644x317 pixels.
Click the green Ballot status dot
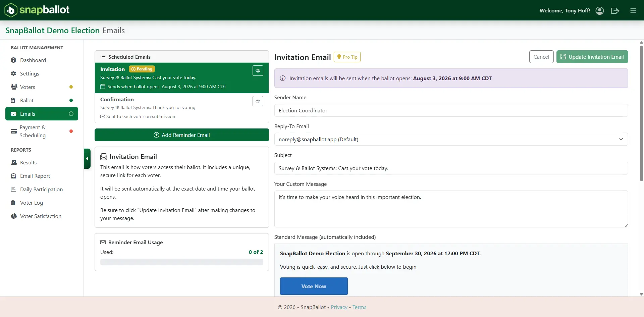point(71,100)
